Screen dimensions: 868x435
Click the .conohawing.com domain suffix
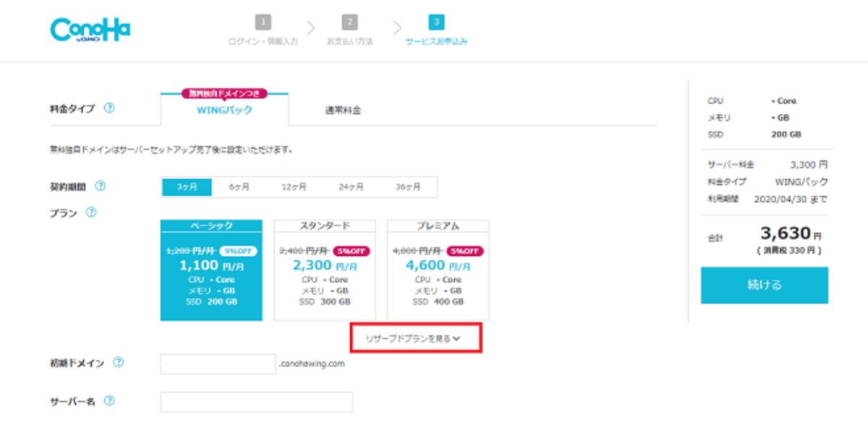click(x=312, y=363)
